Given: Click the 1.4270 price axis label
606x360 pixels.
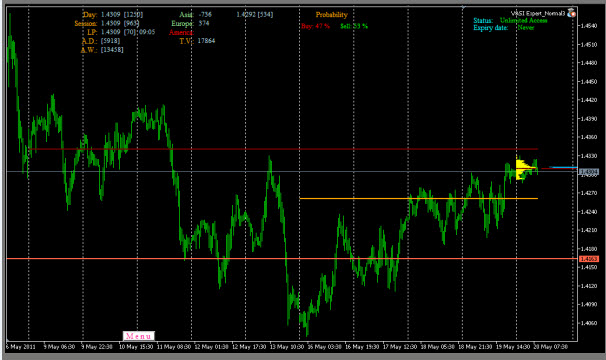Looking at the screenshot, I should click(589, 193).
